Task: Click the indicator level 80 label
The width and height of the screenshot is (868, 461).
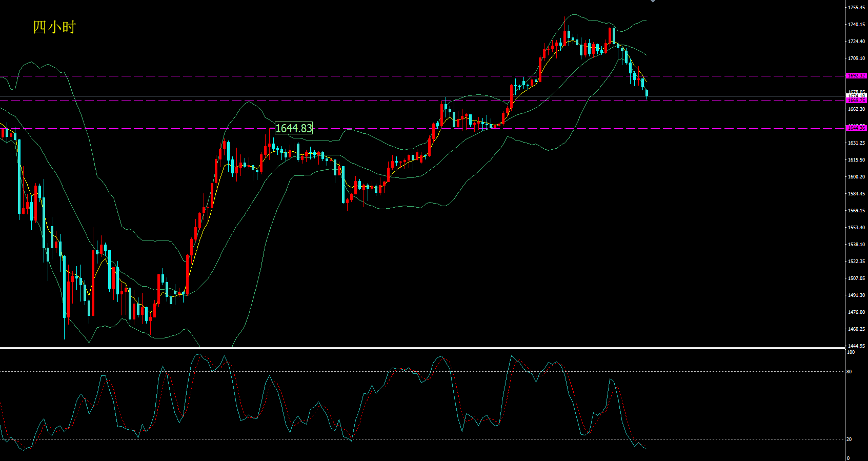Action: click(850, 372)
